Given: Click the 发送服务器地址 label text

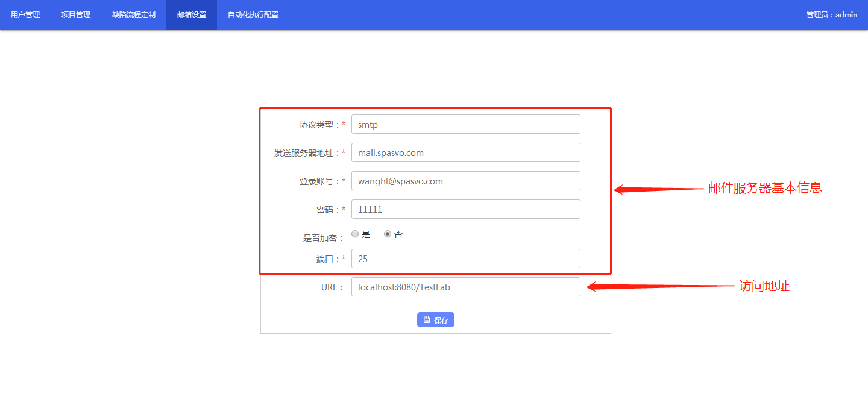Looking at the screenshot, I should pos(307,154).
